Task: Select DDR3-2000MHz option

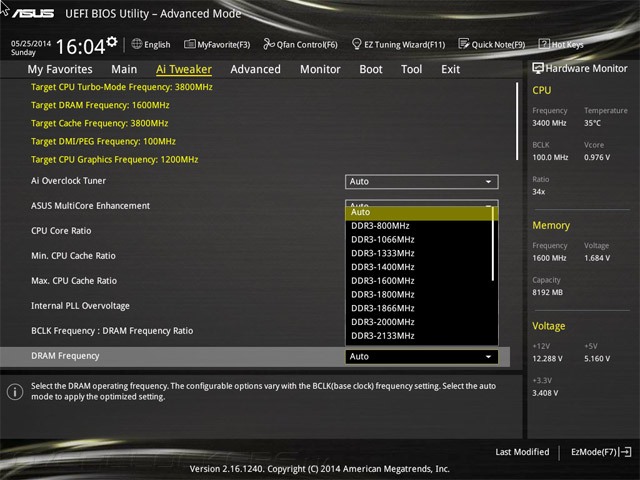Action: (x=419, y=322)
